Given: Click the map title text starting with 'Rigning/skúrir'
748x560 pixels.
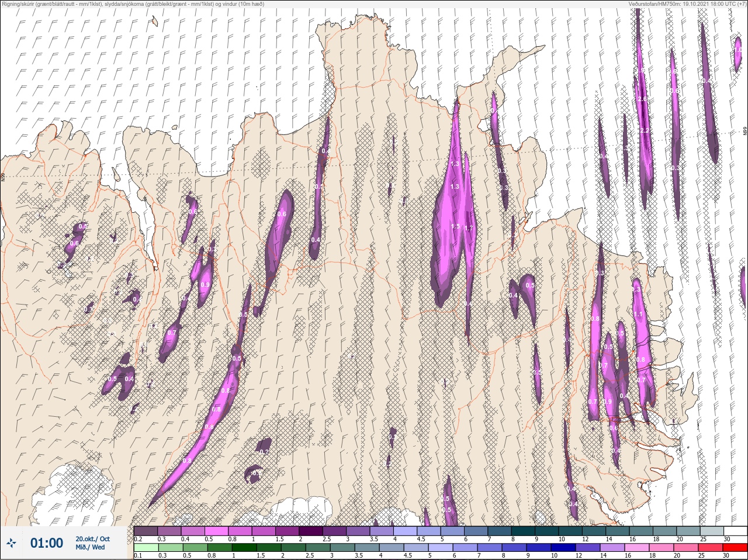Looking at the screenshot, I should point(133,4).
